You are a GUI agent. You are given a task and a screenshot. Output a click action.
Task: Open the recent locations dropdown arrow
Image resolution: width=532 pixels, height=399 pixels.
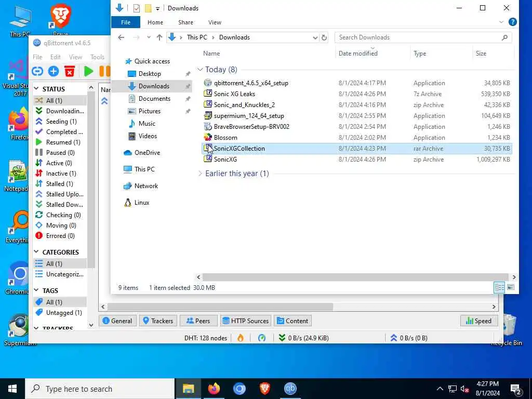[x=149, y=37]
